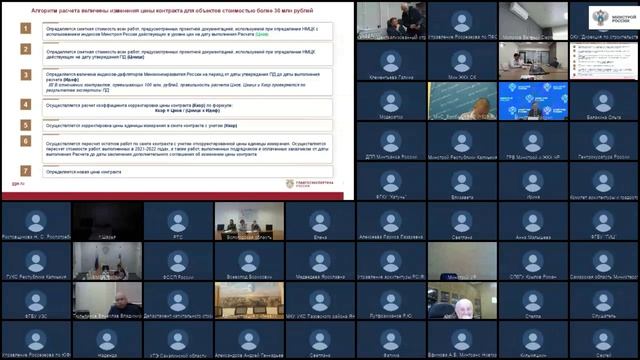Open the dark Шадар video tile
This screenshot has width=640, height=360.
point(107,221)
